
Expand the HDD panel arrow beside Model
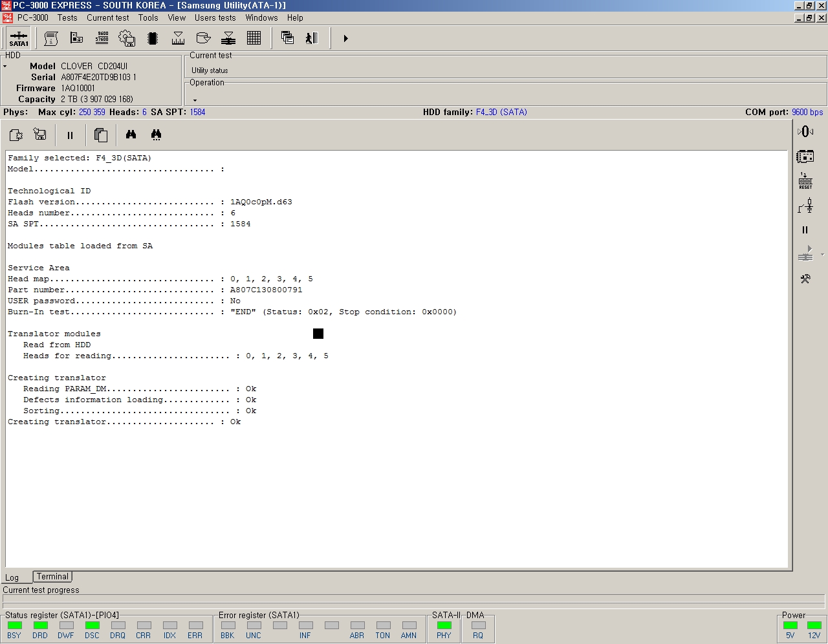pos(5,67)
